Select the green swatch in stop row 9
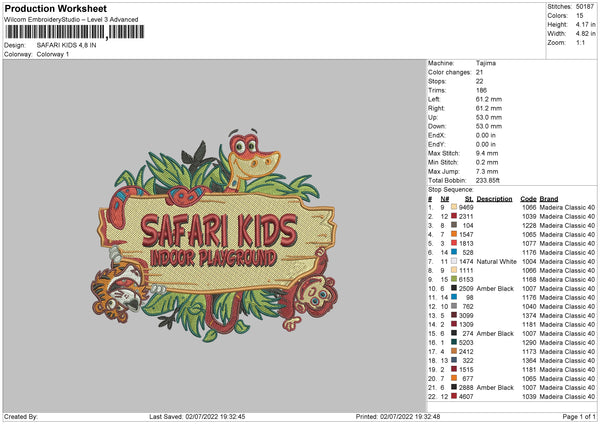The width and height of the screenshot is (600, 424). pos(454,279)
